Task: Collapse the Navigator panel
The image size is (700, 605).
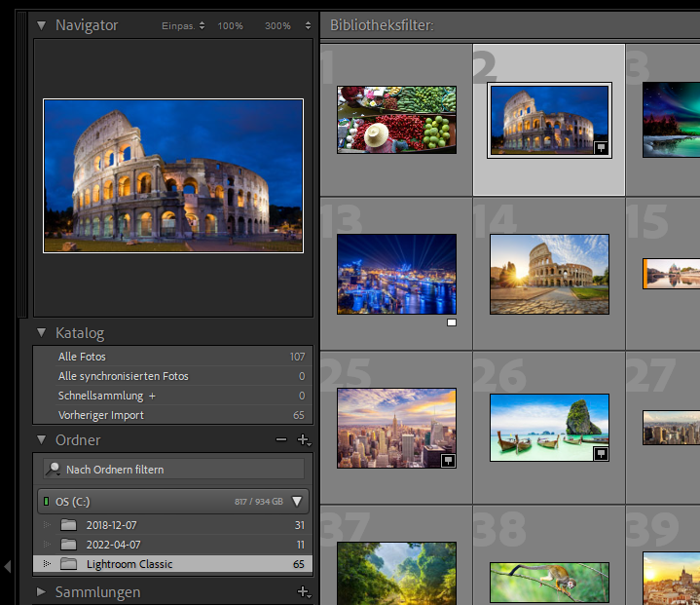Action: tap(42, 25)
